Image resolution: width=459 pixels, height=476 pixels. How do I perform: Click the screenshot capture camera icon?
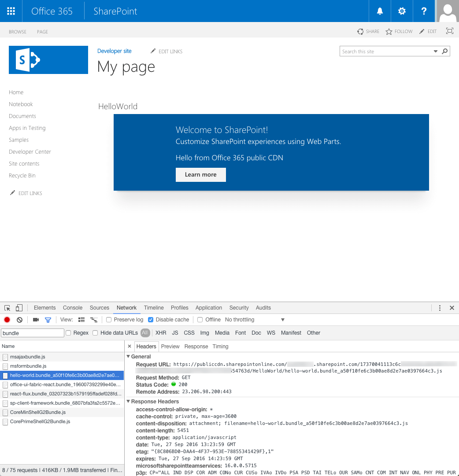(x=36, y=320)
